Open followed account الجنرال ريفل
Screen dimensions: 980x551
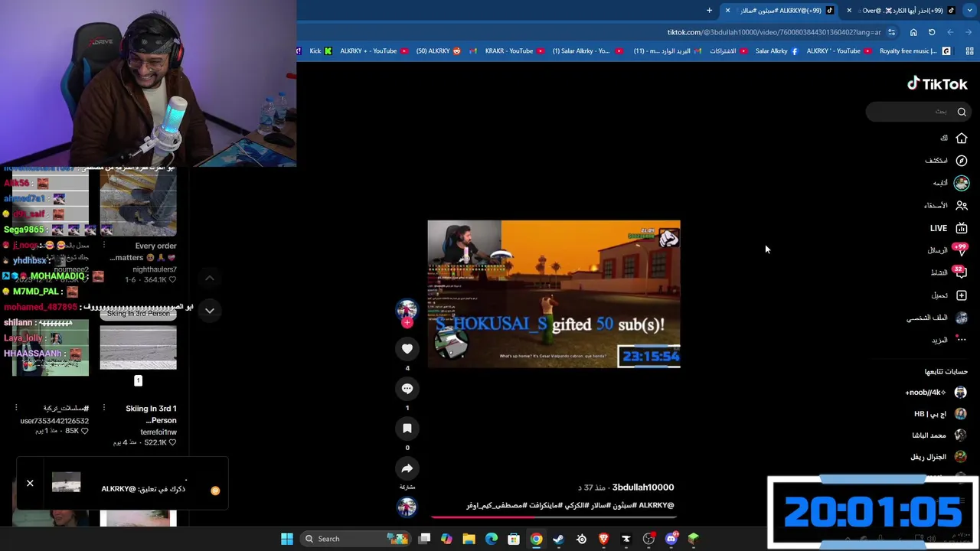click(938, 457)
